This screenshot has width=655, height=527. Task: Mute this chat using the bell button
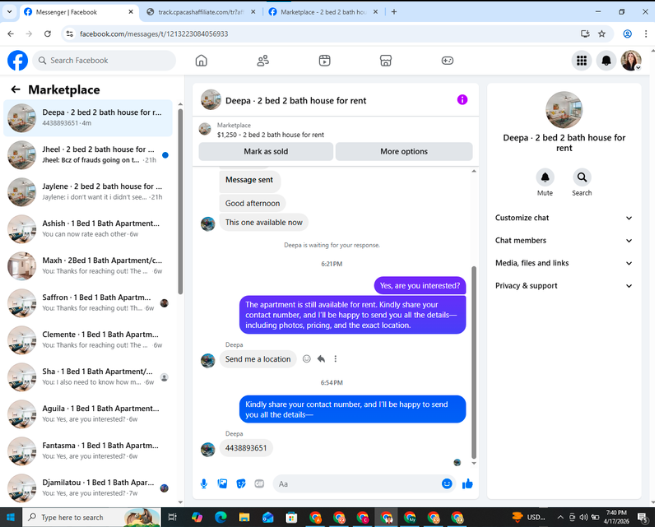coord(545,177)
